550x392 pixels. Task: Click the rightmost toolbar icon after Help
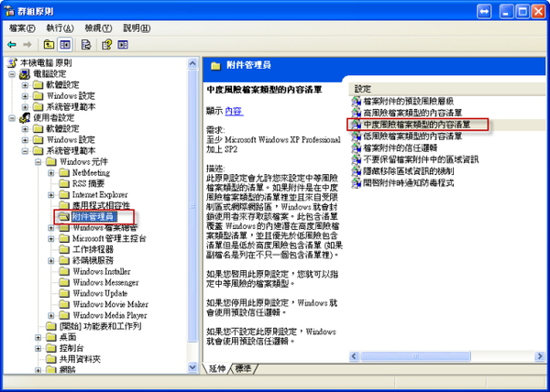pyautogui.click(x=123, y=45)
